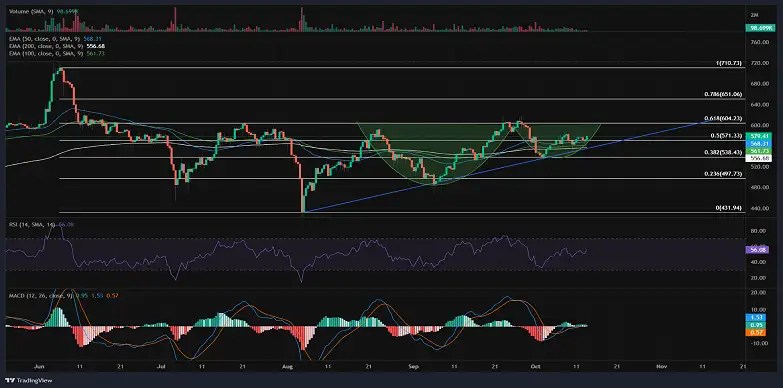The height and width of the screenshot is (388, 783).
Task: Click the Jul label on the time axis
Action: pyautogui.click(x=161, y=366)
